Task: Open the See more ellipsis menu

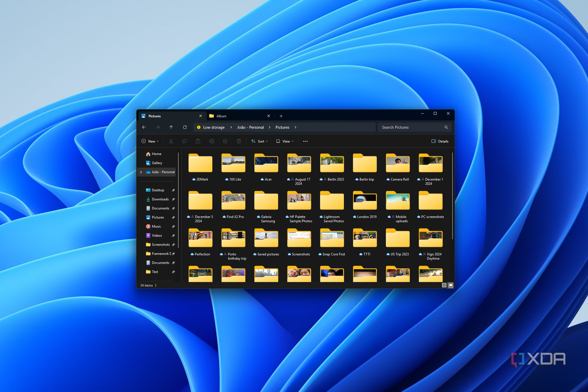Action: point(305,141)
